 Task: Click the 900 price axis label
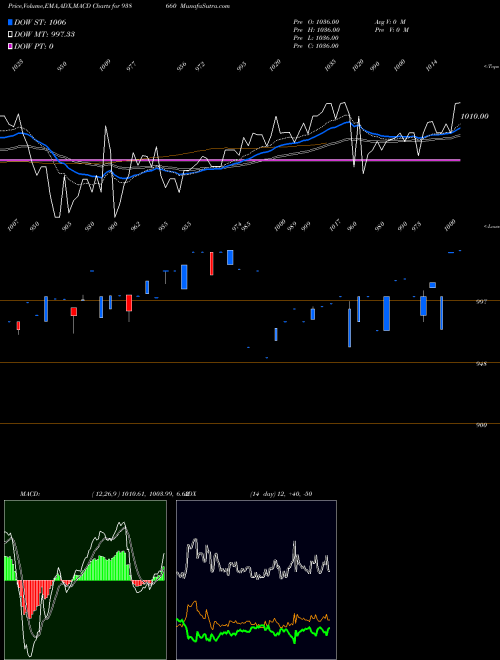point(482,425)
